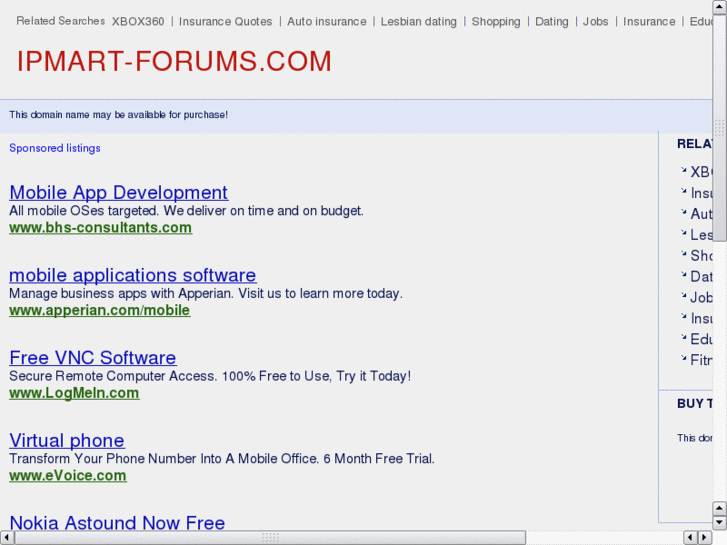This screenshot has width=727, height=545.
Task: Visit the www.LogMeIn.com link
Action: [74, 393]
